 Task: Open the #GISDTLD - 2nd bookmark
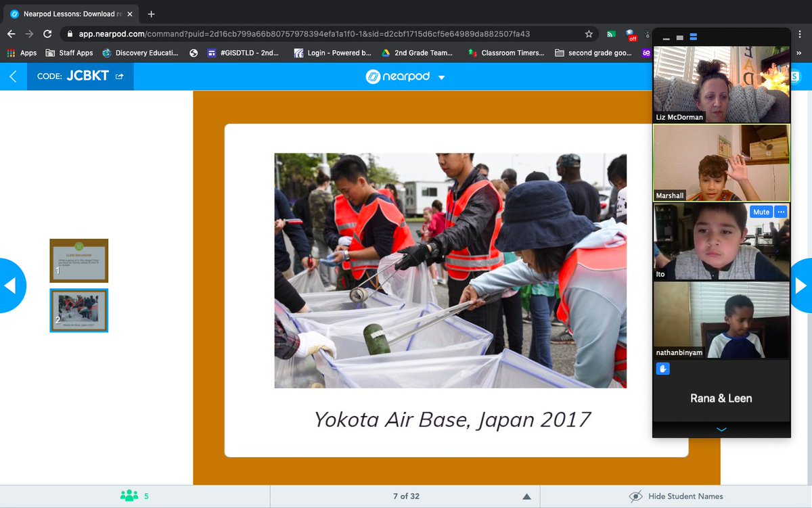(x=242, y=53)
